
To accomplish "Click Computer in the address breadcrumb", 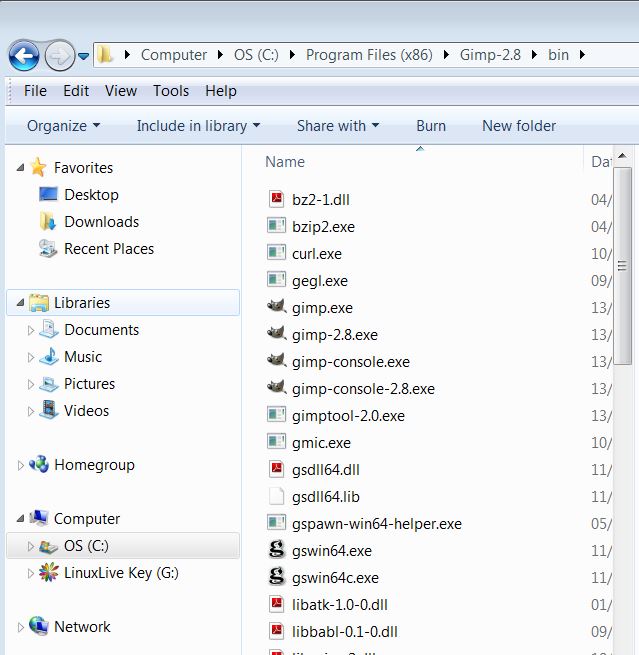I will [174, 55].
